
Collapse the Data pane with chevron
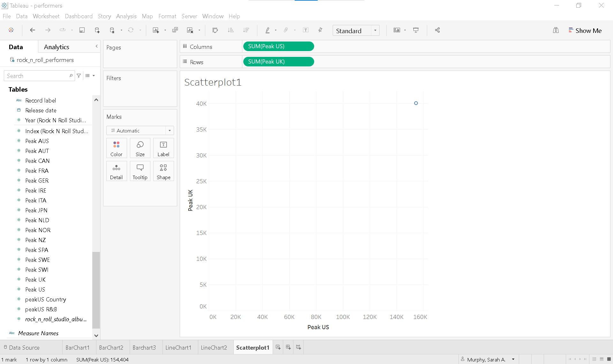pos(96,47)
